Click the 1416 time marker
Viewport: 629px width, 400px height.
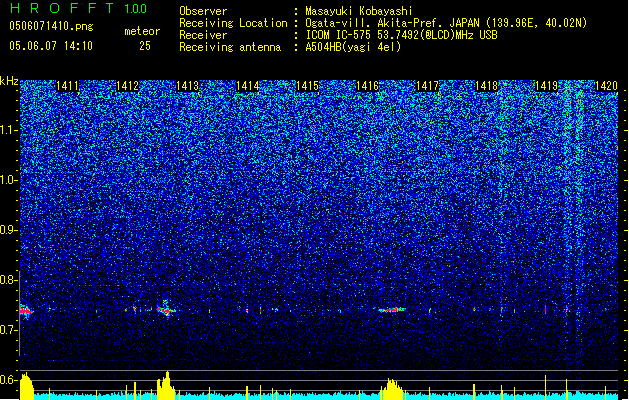367,86
